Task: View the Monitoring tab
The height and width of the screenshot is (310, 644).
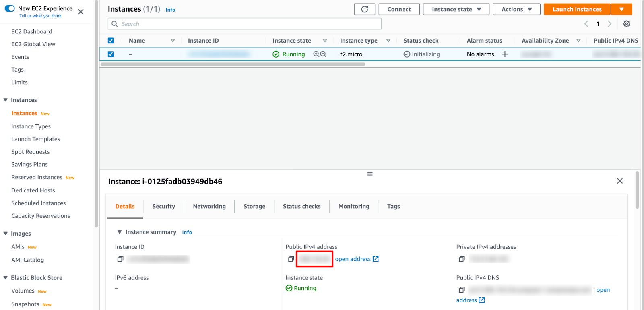Action: point(354,206)
